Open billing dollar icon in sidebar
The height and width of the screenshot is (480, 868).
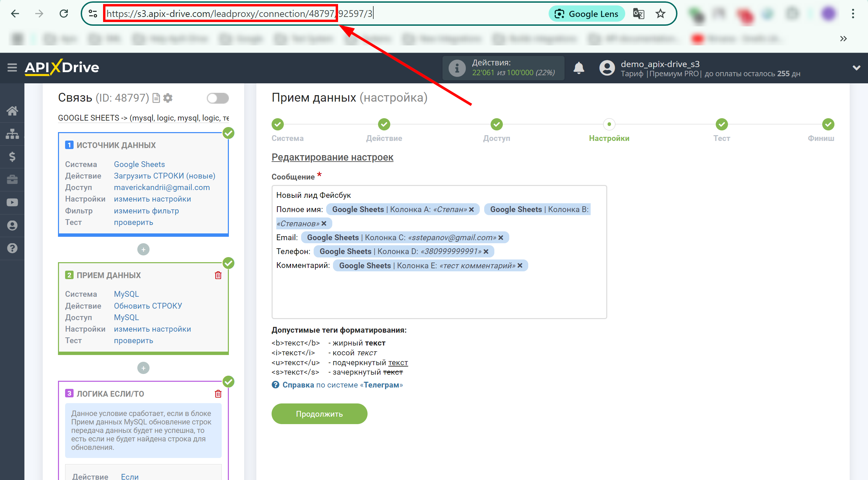(12, 156)
